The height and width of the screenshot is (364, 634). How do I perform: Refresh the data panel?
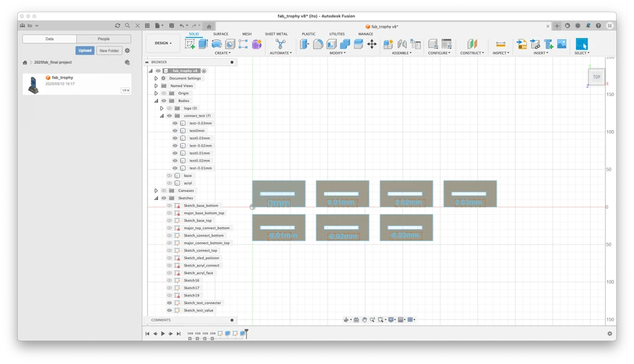(118, 25)
